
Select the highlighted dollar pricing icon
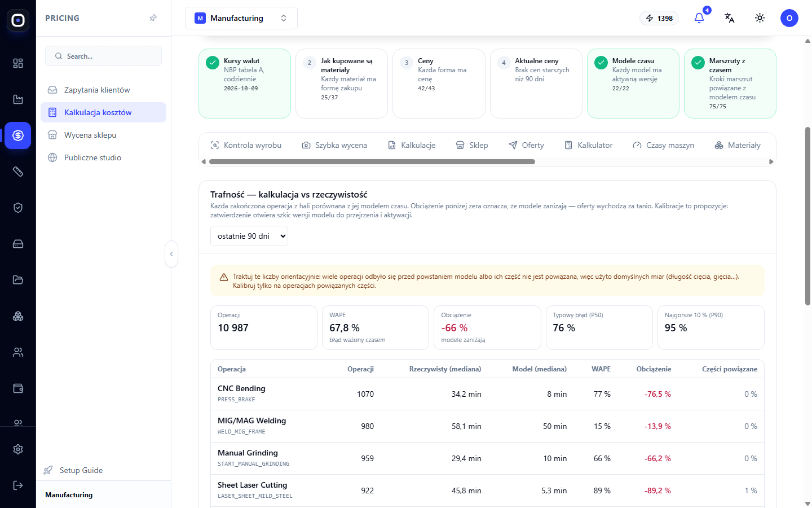pyautogui.click(x=18, y=135)
